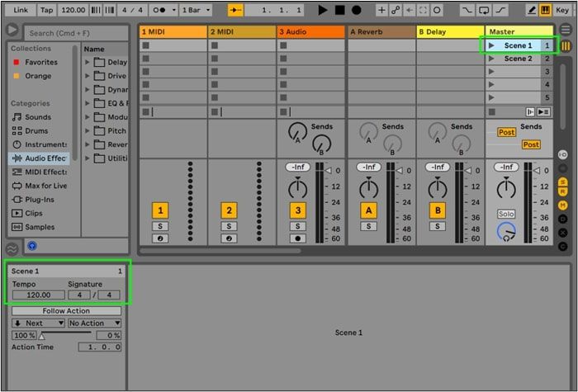Viewport: 578px width, 392px height.
Task: Toggle the Sends section S button
Action: tap(562, 181)
